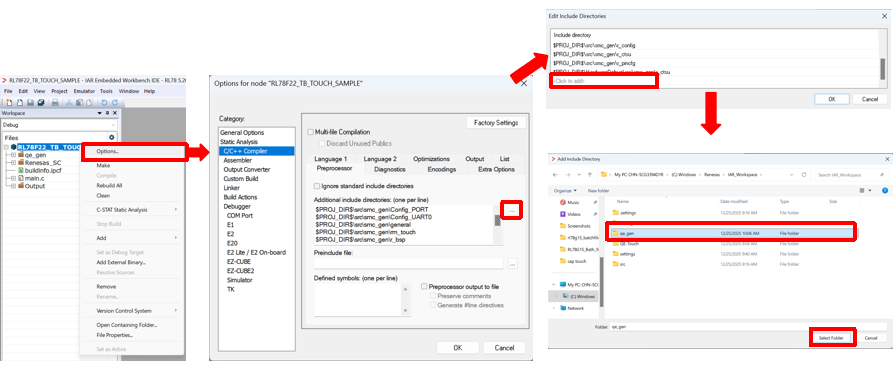896x376 pixels.
Task: Click the Search IAR_Workspace field
Action: (851, 174)
